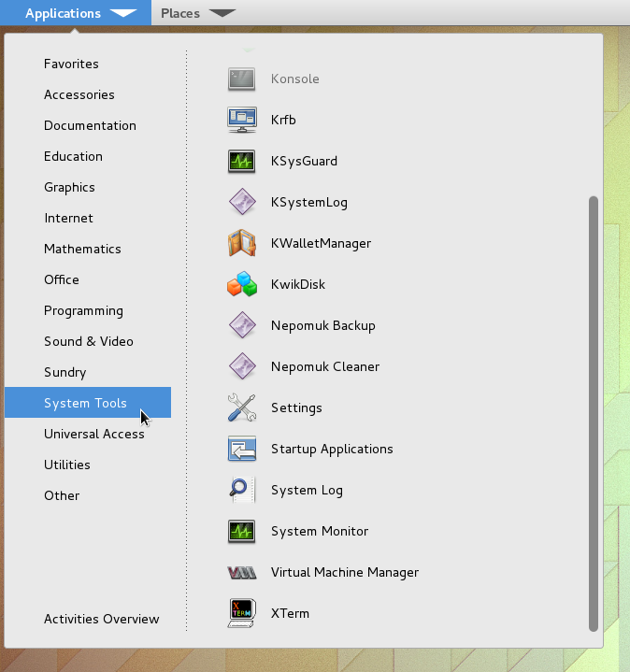Select the partially visible Konsole entry
This screenshot has height=672, width=630.
point(294,79)
